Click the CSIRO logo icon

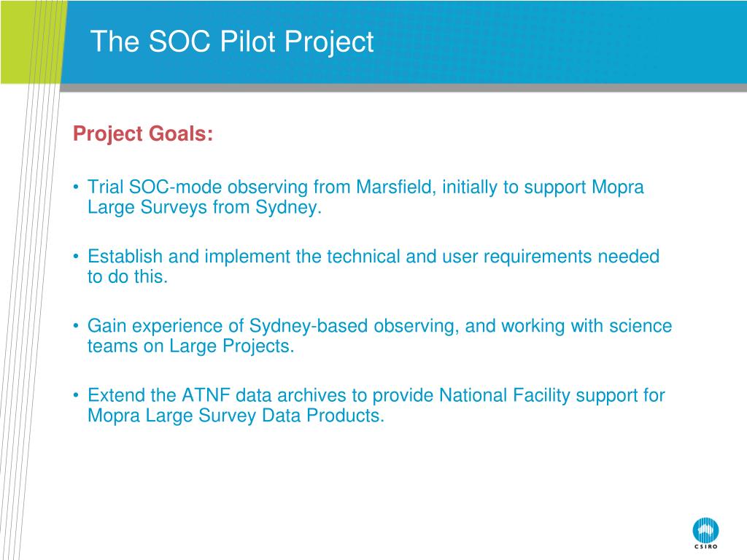[705, 530]
